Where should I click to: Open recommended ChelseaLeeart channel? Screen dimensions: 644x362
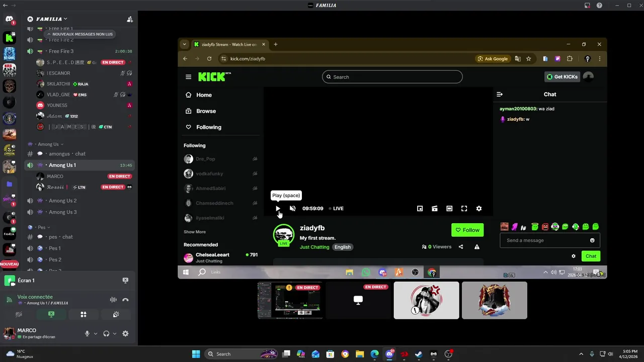[220, 257]
